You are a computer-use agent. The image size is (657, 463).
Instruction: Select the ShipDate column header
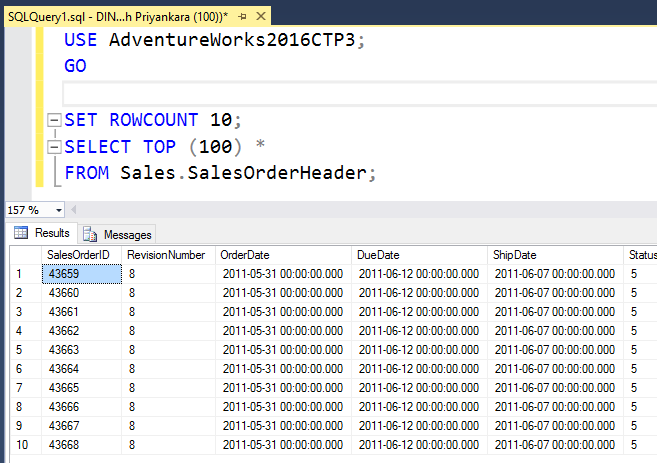pos(556,255)
